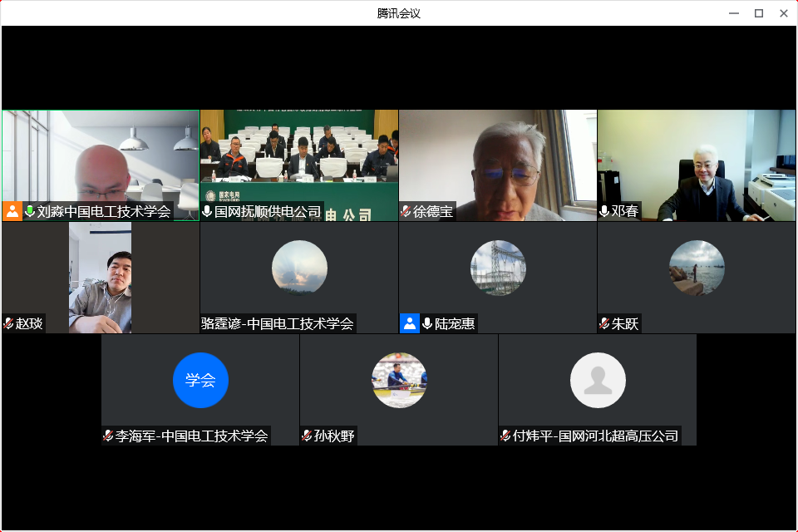Click the green microphone icon for 刘淼
Image resolution: width=798 pixels, height=532 pixels.
pos(30,211)
